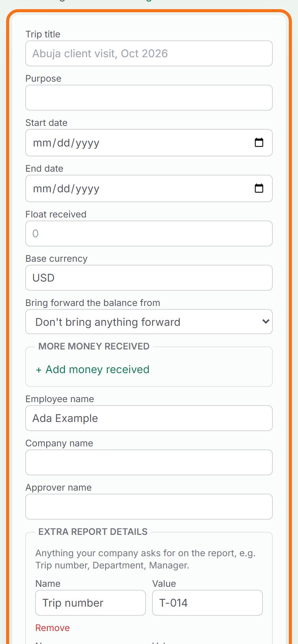Focus the Float received input
The width and height of the screenshot is (298, 644).
(x=149, y=233)
